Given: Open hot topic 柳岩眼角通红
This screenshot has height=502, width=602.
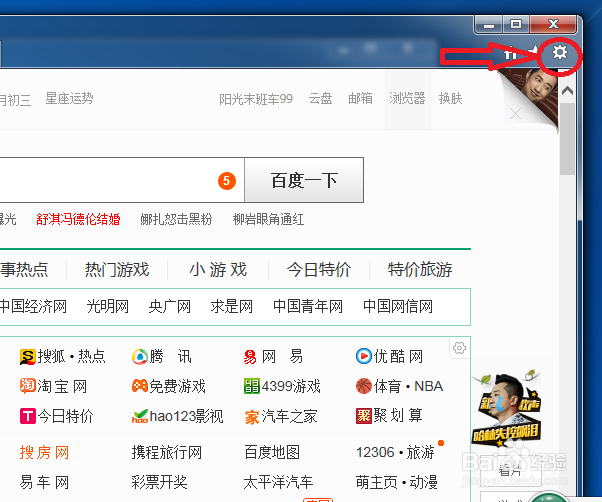Looking at the screenshot, I should (x=269, y=220).
